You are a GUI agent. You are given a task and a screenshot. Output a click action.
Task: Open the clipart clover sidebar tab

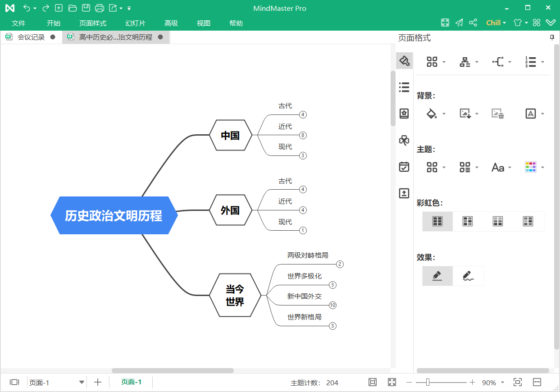click(x=404, y=140)
